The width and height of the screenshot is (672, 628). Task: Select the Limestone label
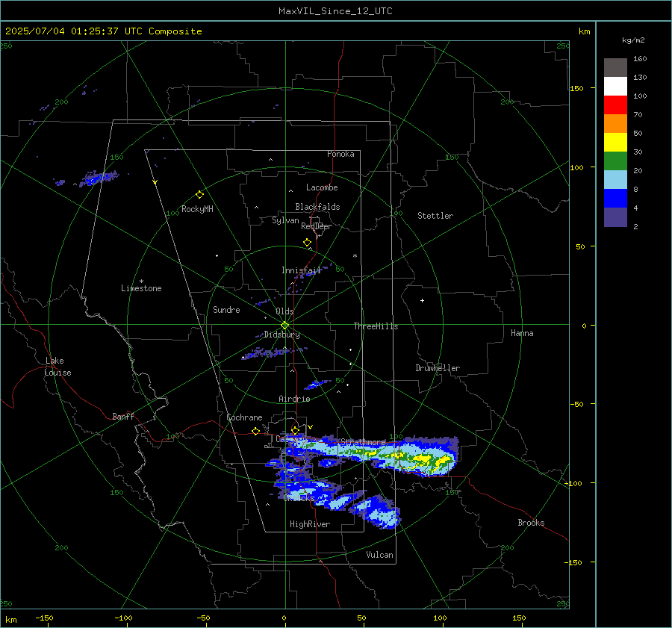141,288
